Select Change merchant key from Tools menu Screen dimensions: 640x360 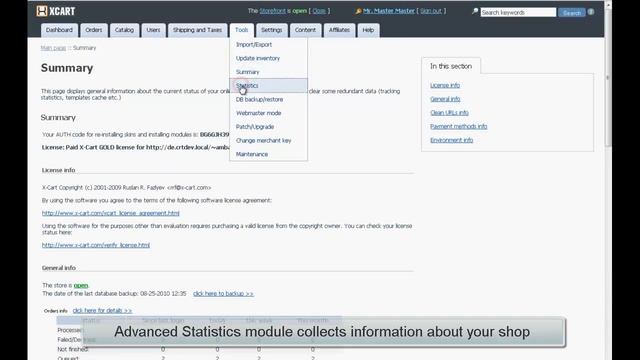click(x=268, y=140)
